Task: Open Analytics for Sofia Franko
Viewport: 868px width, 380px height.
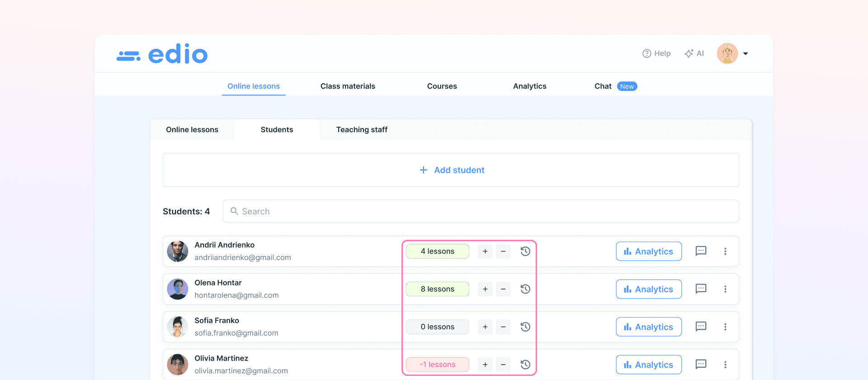Action: pyautogui.click(x=649, y=327)
